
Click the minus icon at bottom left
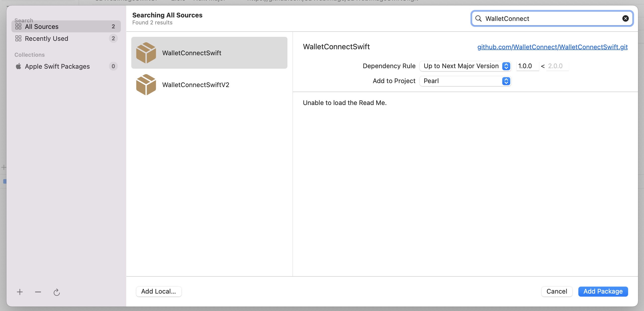click(x=38, y=292)
